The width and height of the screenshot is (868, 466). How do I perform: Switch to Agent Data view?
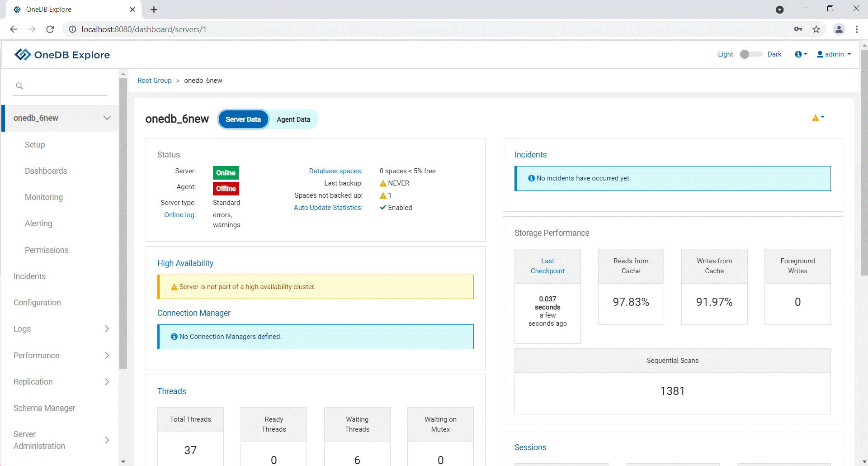pyautogui.click(x=293, y=119)
